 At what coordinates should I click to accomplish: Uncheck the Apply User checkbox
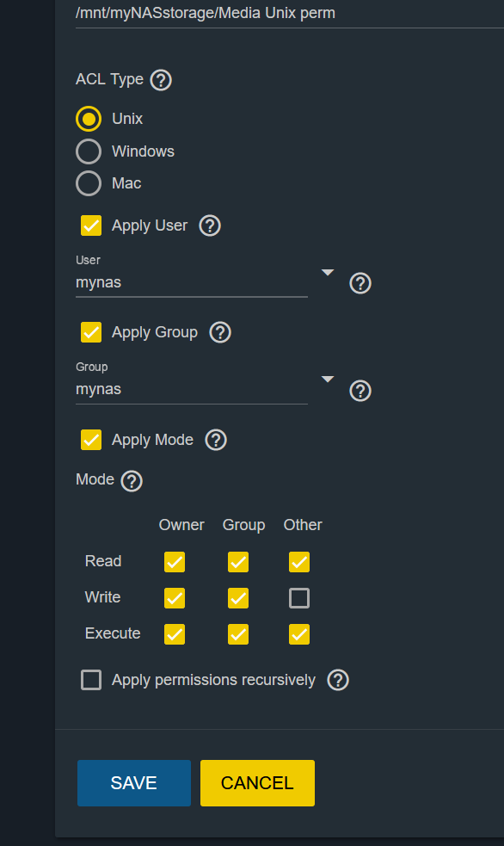pos(91,225)
